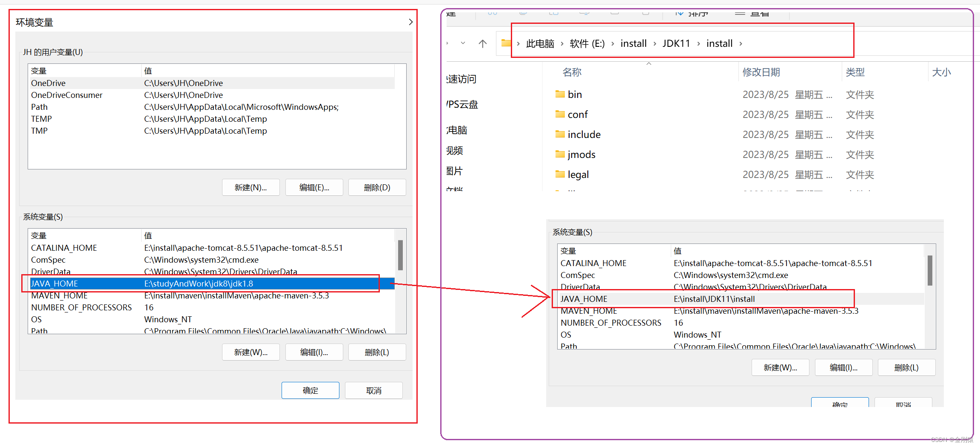Expand the chevron after 软件 (E:) in breadcrumb
Image resolution: width=980 pixels, height=447 pixels.
pyautogui.click(x=612, y=43)
